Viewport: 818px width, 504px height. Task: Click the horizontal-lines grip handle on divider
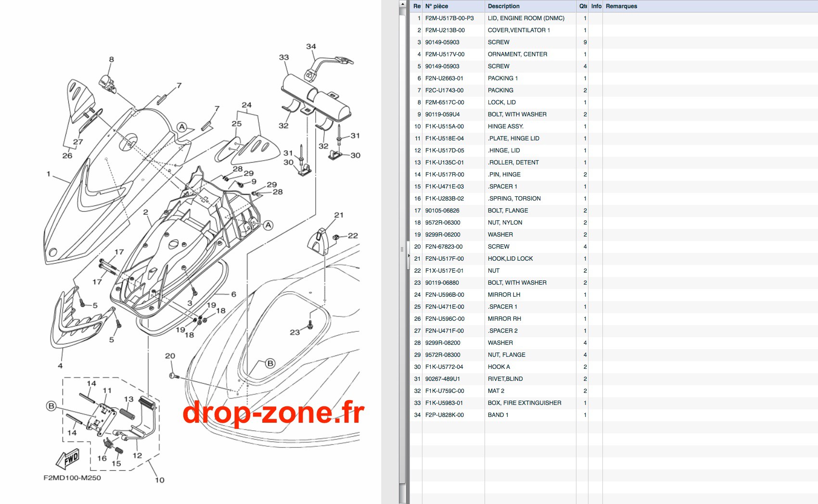(402, 249)
